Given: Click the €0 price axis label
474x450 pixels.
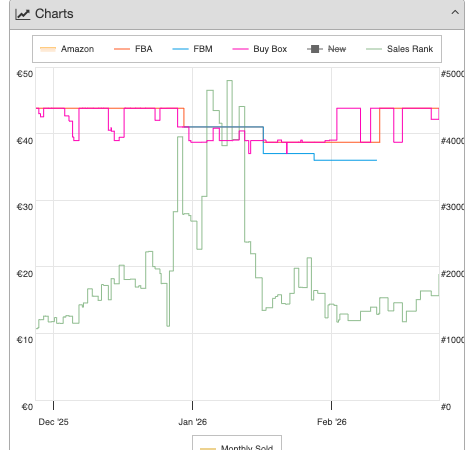Looking at the screenshot, I should [27, 407].
